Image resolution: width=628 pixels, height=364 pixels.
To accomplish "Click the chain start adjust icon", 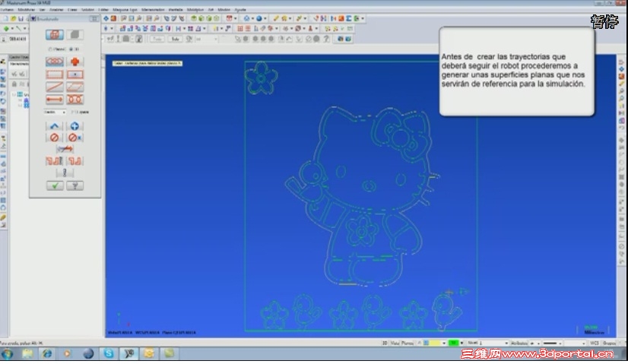I will point(55,161).
